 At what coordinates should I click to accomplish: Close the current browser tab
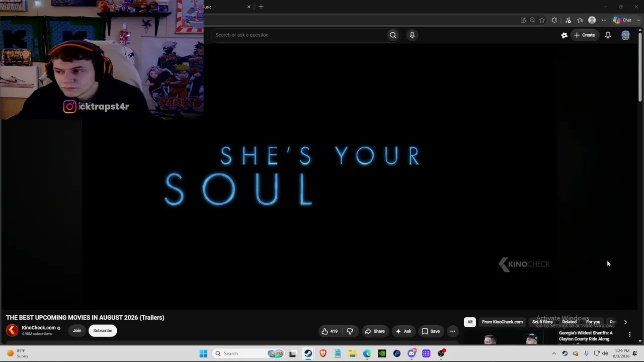pyautogui.click(x=249, y=7)
